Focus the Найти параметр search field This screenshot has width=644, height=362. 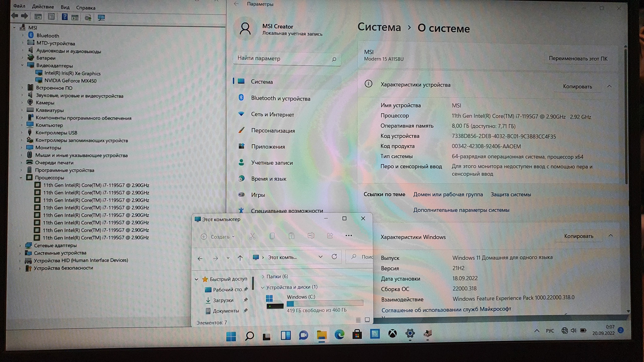pyautogui.click(x=287, y=59)
